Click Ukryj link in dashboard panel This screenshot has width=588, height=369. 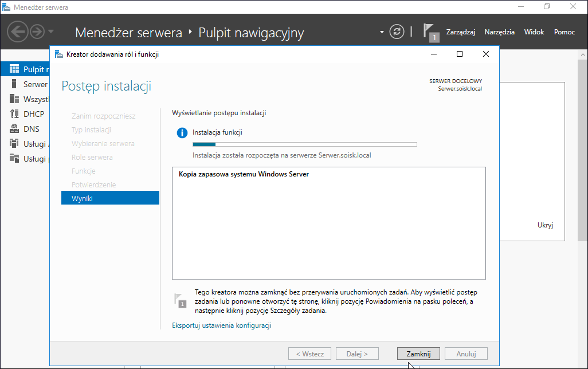[x=545, y=225]
